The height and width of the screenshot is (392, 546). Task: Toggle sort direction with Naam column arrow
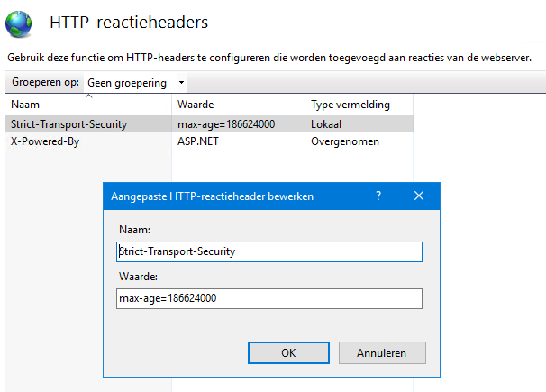pyautogui.click(x=89, y=96)
